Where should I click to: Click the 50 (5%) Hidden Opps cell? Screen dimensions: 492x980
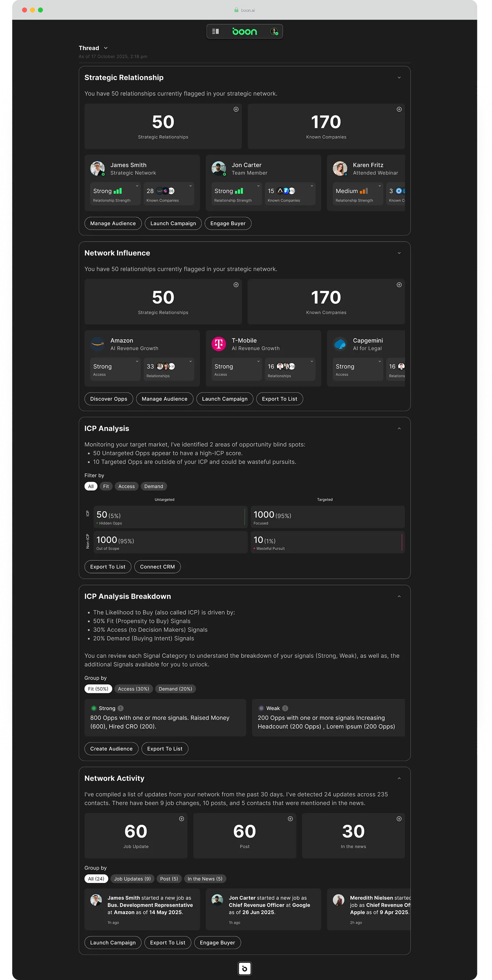coord(170,517)
